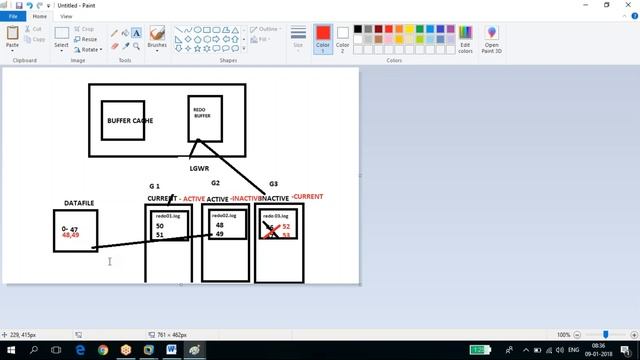Select the Fill with color bucket tool

pyautogui.click(x=125, y=33)
